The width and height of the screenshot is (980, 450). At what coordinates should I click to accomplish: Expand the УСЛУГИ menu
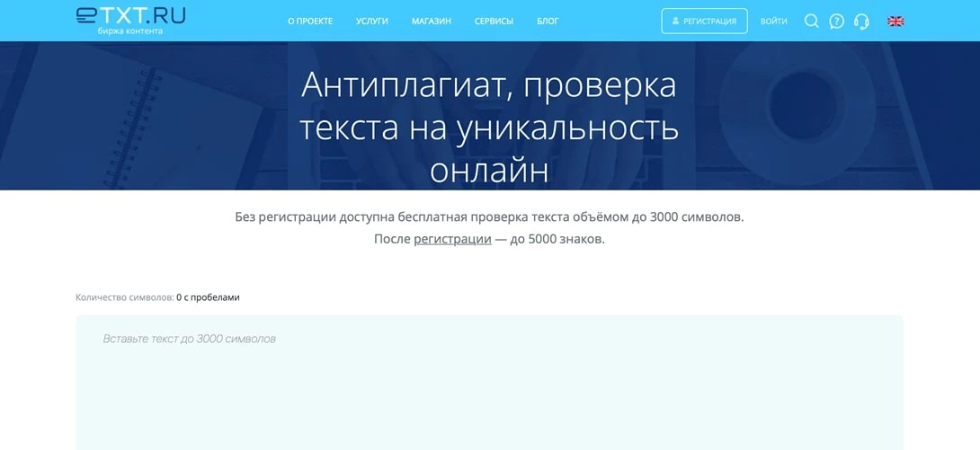(372, 21)
